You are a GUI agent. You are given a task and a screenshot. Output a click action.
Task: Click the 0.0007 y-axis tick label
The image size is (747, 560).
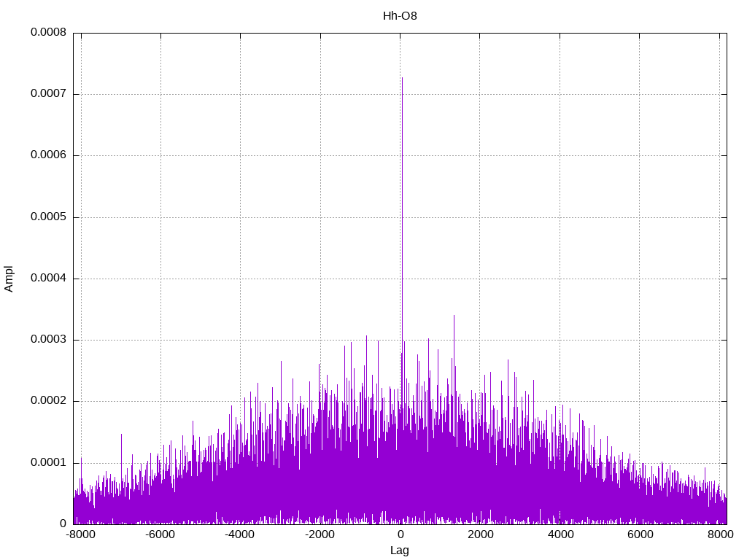pyautogui.click(x=48, y=94)
